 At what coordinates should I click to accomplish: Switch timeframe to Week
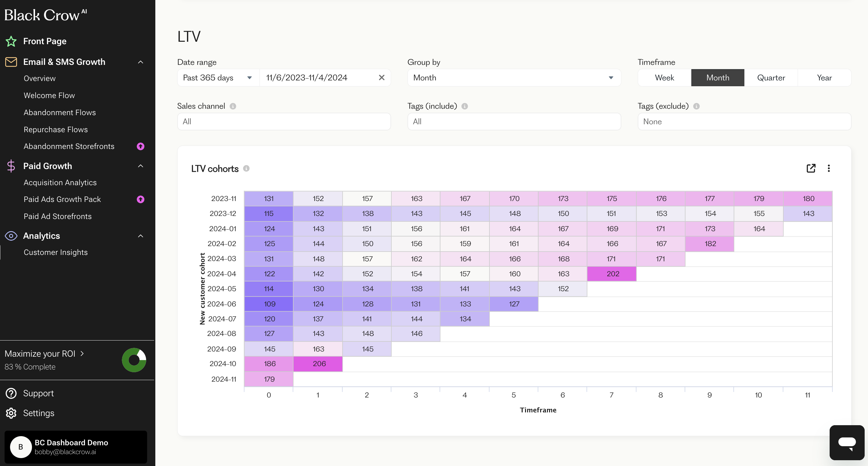(664, 77)
